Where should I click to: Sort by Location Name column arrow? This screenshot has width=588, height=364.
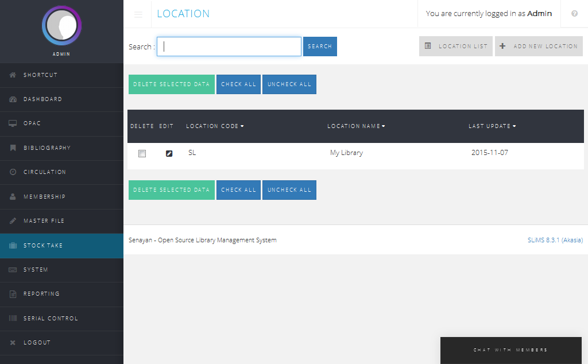pyautogui.click(x=384, y=126)
